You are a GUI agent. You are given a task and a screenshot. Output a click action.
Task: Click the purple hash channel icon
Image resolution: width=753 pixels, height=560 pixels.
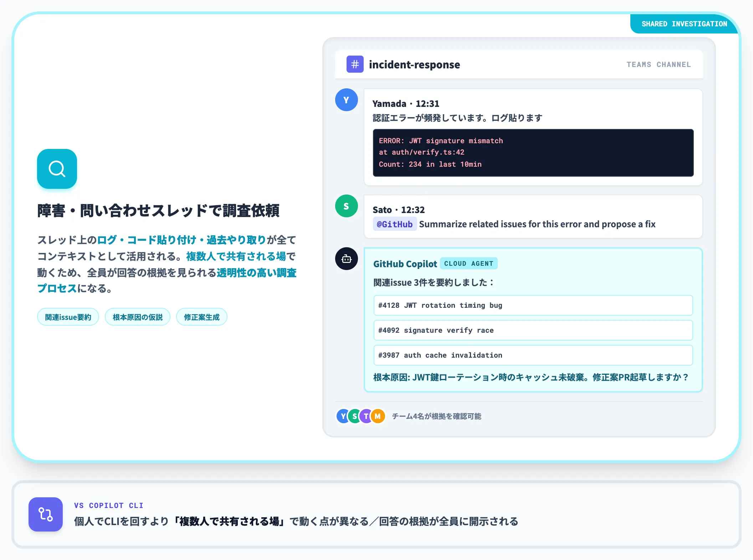[355, 64]
